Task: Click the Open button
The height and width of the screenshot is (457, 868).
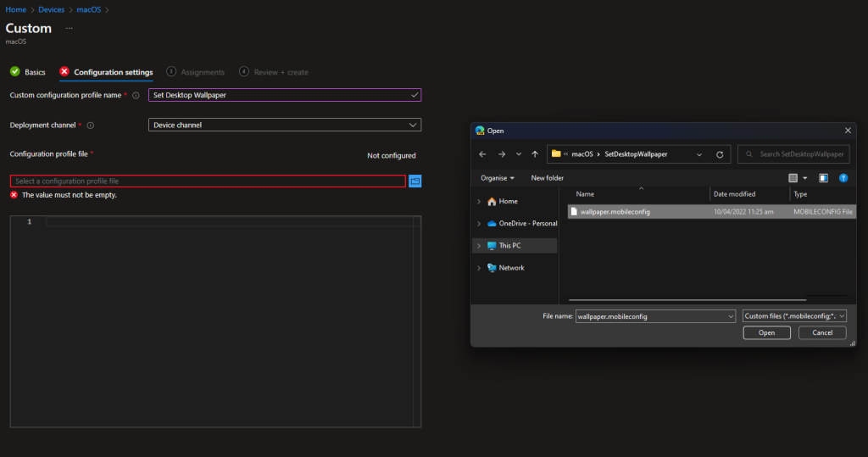Action: pos(766,332)
